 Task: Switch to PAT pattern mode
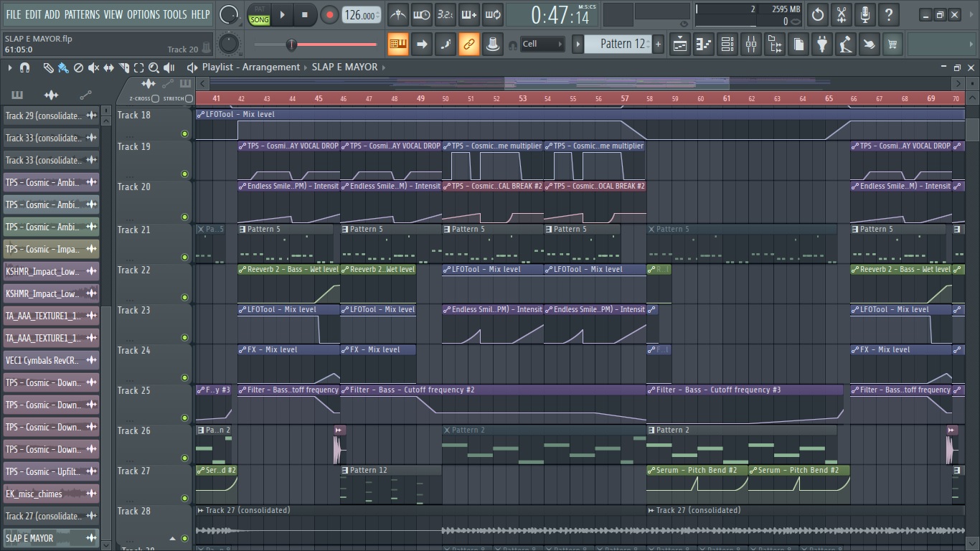[259, 9]
